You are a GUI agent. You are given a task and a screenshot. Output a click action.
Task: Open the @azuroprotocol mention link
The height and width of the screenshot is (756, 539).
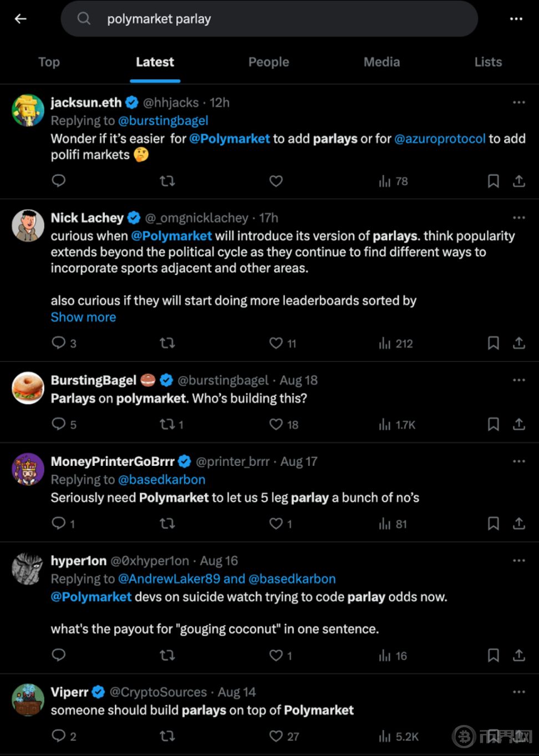tap(440, 139)
